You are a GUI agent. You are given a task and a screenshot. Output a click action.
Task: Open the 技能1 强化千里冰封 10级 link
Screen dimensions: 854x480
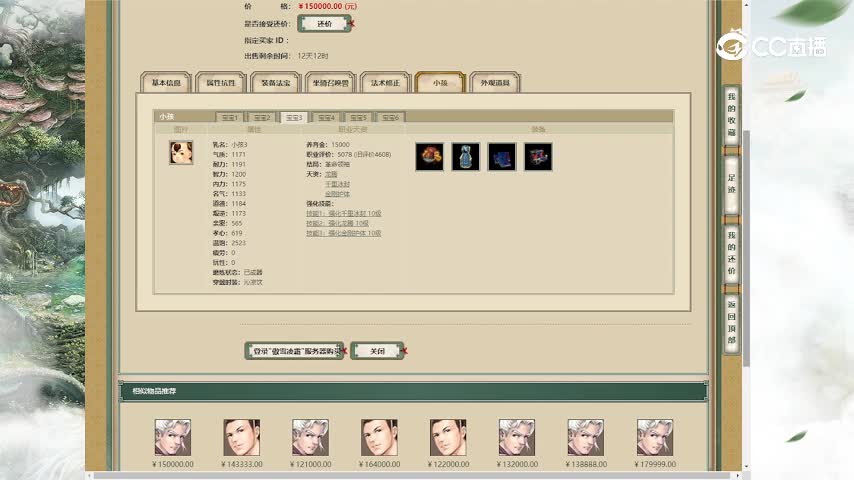[x=344, y=214]
